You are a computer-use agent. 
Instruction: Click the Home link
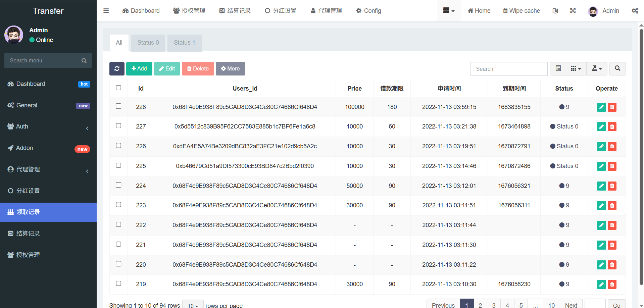tap(479, 11)
